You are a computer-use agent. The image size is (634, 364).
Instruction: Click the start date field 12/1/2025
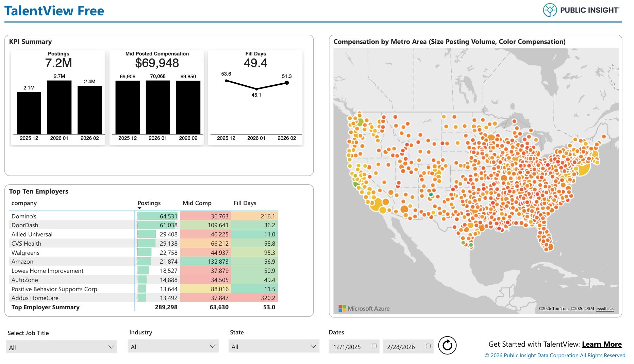point(348,347)
